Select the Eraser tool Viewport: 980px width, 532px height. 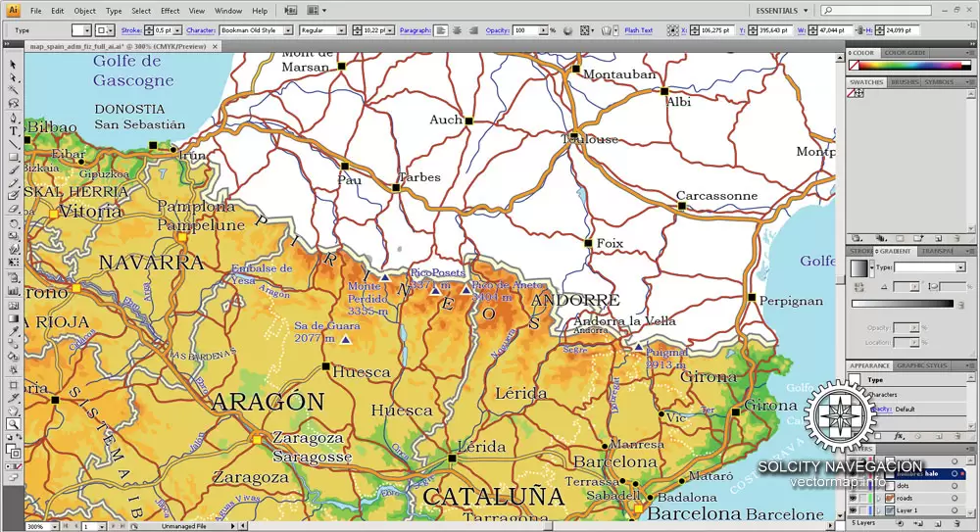[x=13, y=210]
